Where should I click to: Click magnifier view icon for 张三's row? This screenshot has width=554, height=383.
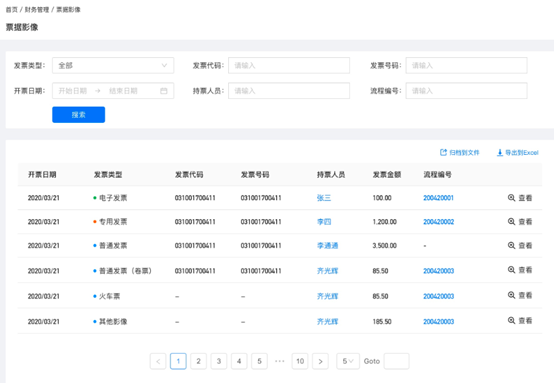(511, 198)
